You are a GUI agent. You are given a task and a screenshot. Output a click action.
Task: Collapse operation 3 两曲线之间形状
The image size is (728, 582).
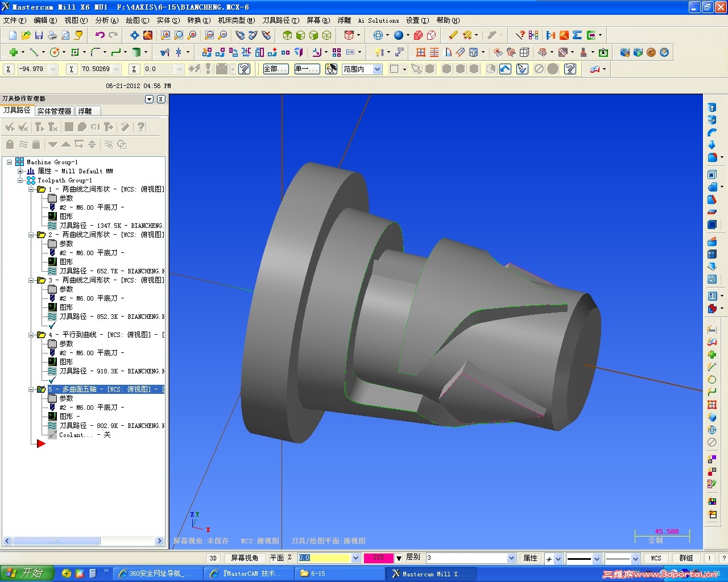pos(31,280)
